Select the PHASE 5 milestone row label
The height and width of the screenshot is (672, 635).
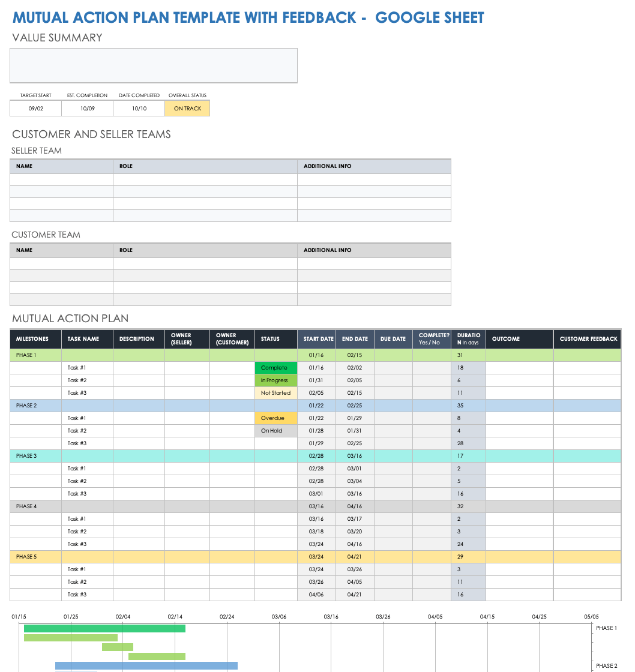coord(35,557)
